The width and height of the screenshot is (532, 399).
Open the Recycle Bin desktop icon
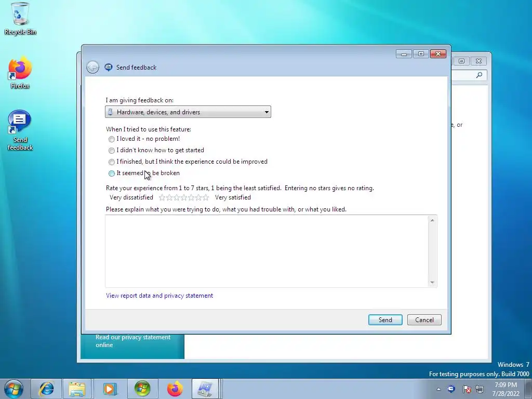point(20,19)
